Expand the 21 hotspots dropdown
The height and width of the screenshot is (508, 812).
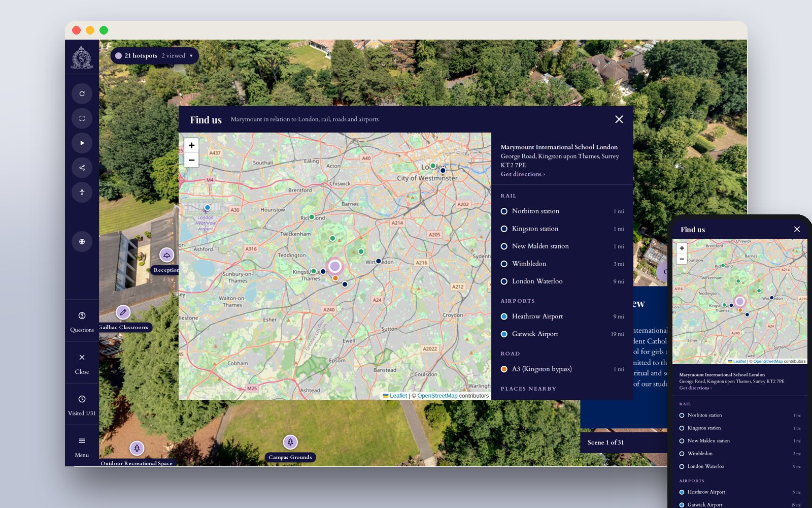pyautogui.click(x=154, y=56)
